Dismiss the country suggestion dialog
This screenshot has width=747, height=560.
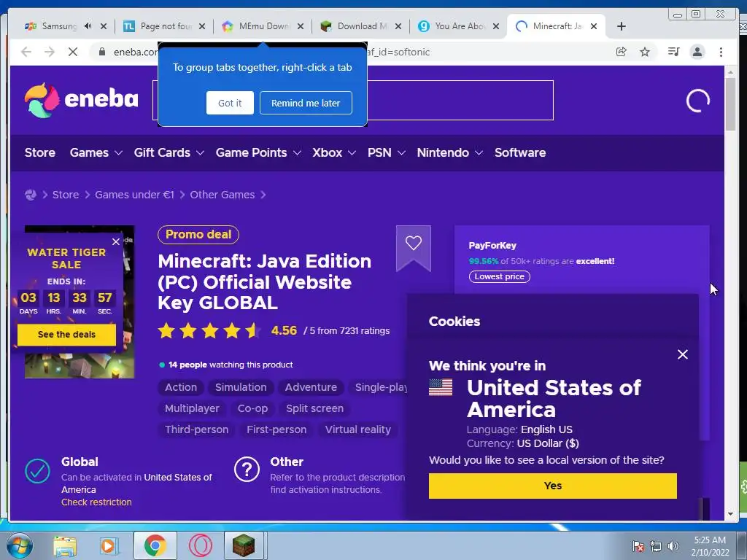(683, 354)
